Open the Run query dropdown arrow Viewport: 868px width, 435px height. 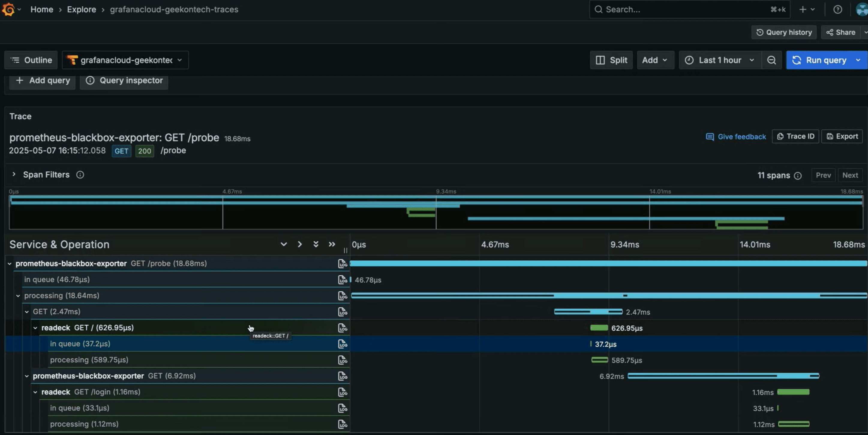(x=858, y=60)
